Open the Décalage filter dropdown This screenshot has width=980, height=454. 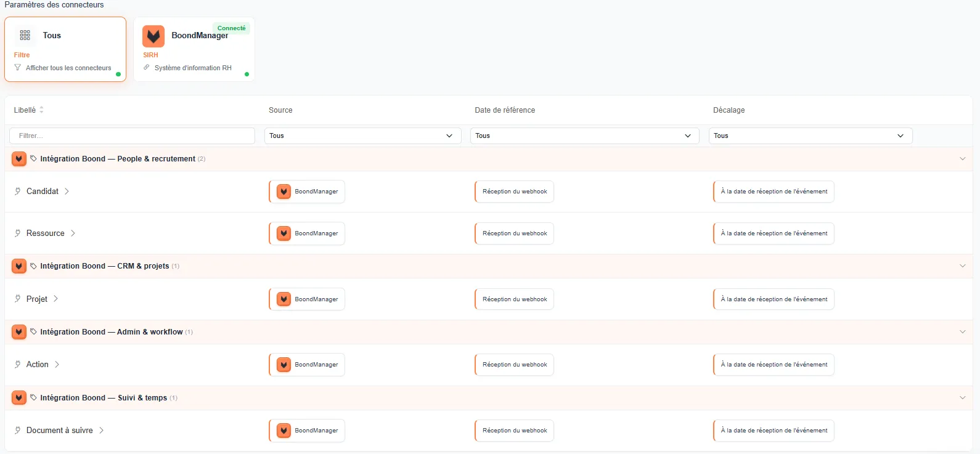[x=811, y=136]
